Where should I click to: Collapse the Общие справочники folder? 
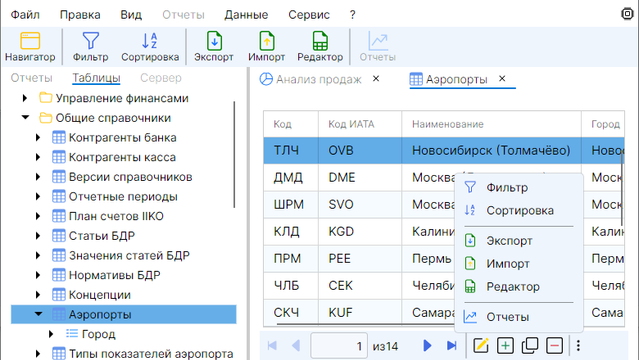tap(25, 118)
